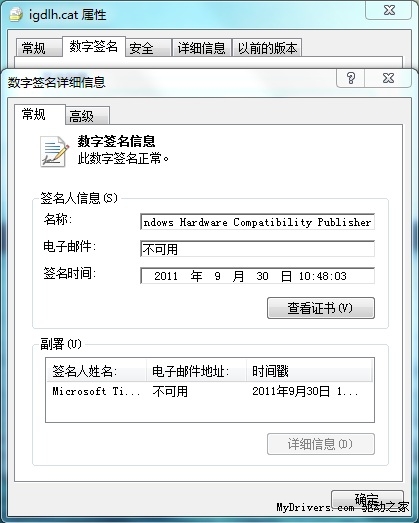Click the help question mark button
Image resolution: width=419 pixels, height=523 pixels.
[x=351, y=78]
